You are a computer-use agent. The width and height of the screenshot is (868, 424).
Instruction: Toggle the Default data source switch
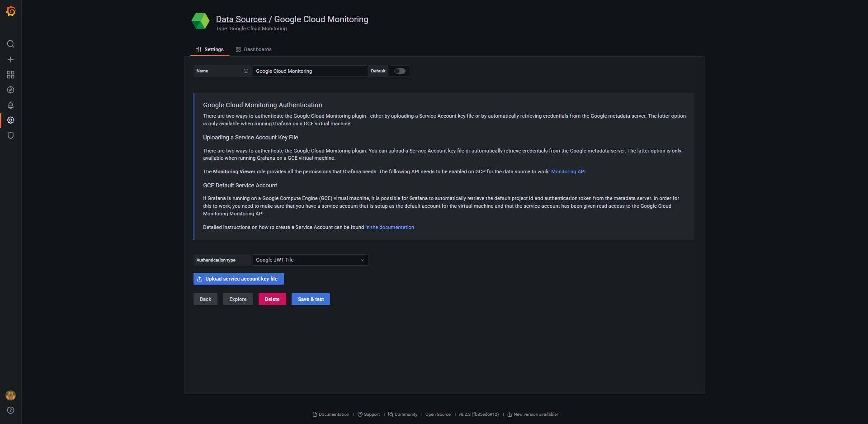400,71
